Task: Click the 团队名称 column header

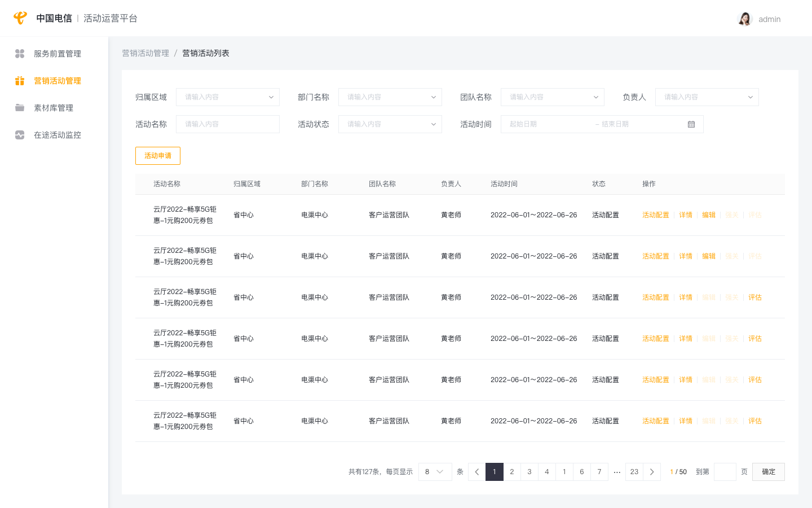Action: 382,184
